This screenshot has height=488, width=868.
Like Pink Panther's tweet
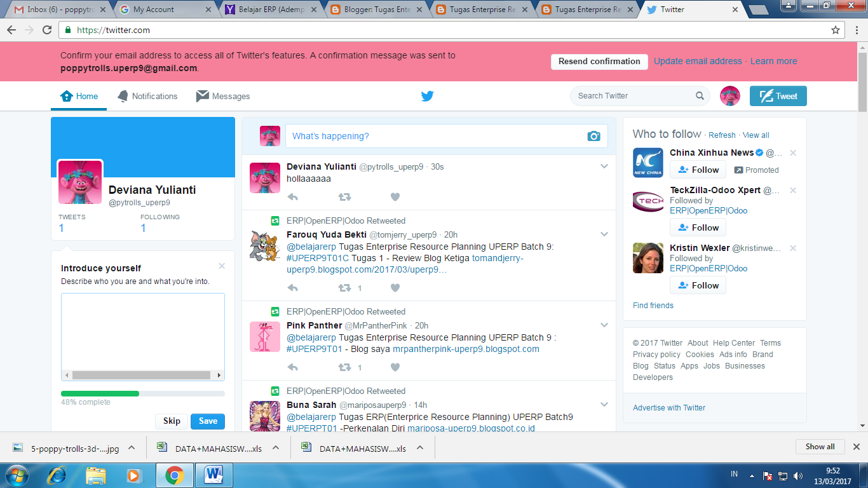point(395,367)
